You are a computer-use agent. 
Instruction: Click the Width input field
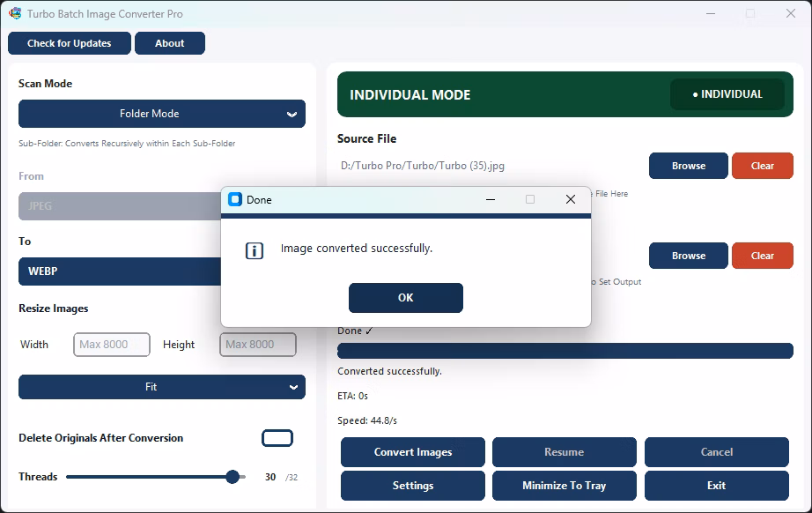112,345
